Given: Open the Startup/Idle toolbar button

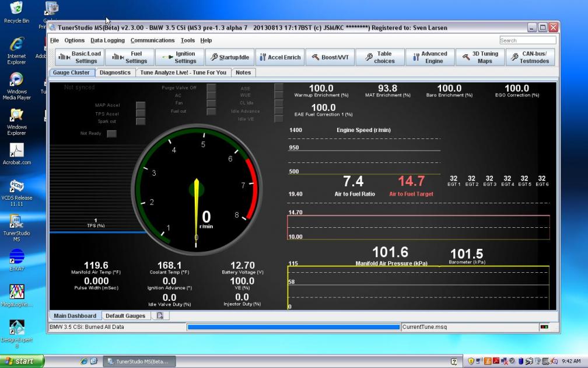Looking at the screenshot, I should pyautogui.click(x=230, y=57).
